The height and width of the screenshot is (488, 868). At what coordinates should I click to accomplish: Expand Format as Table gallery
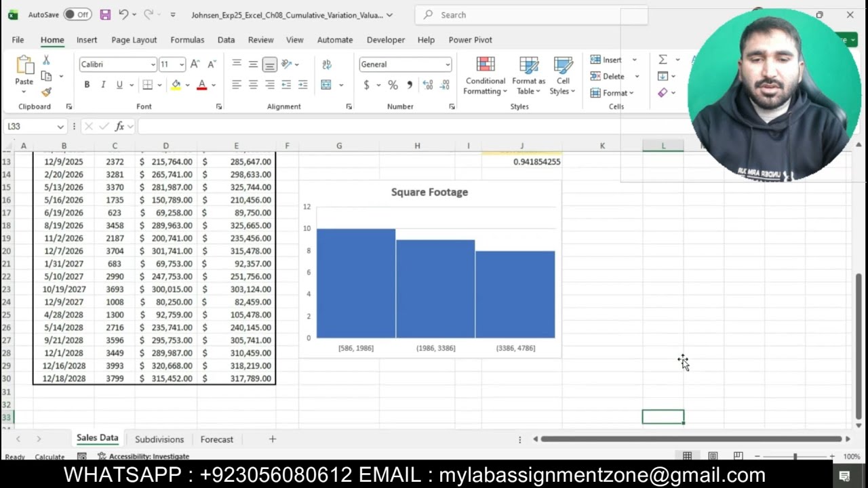click(x=529, y=76)
